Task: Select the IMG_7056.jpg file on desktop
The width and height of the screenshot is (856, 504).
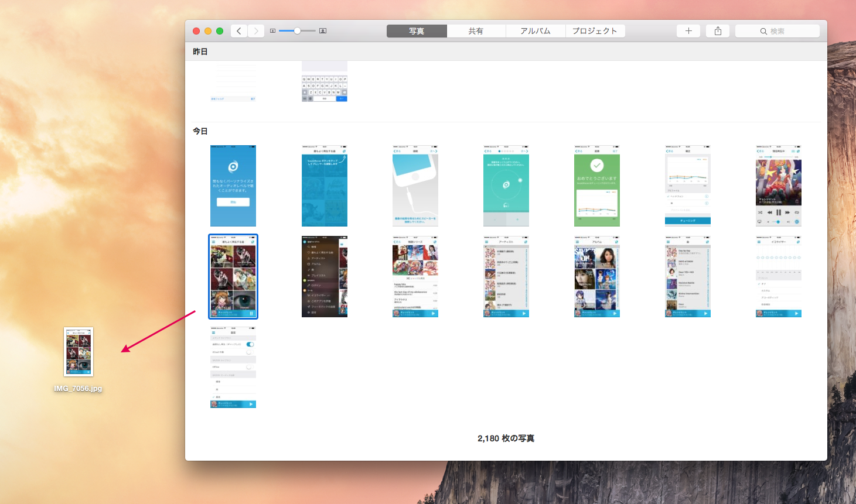Action: point(79,352)
